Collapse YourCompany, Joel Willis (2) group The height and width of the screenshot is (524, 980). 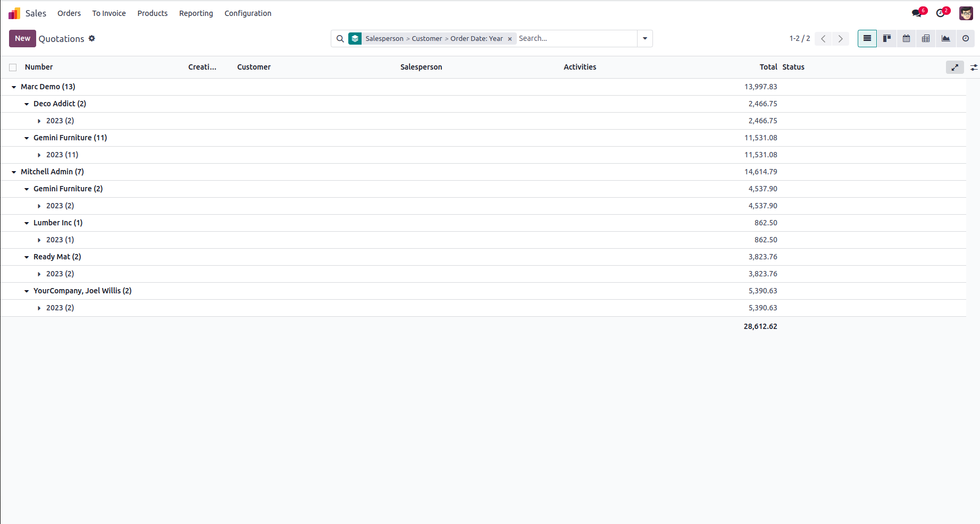pos(27,291)
